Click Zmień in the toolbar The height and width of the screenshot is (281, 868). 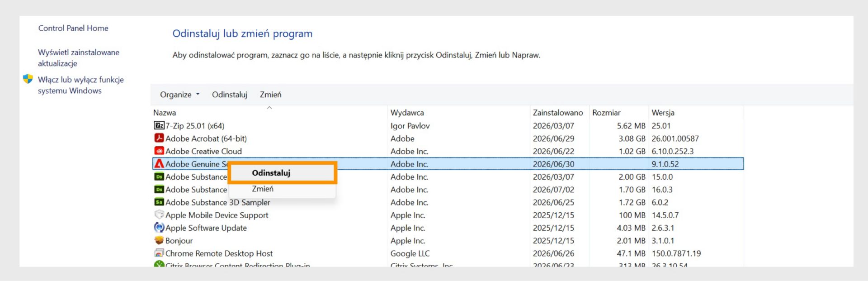coord(270,95)
